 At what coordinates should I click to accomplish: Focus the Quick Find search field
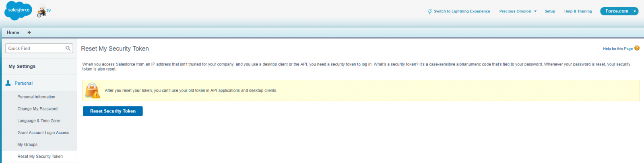point(39,49)
